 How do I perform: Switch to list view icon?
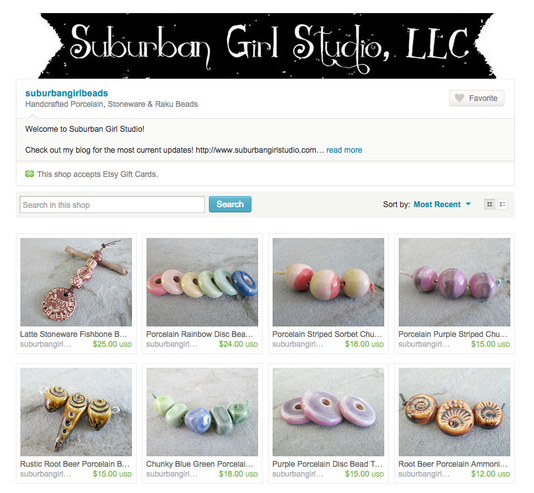(503, 204)
